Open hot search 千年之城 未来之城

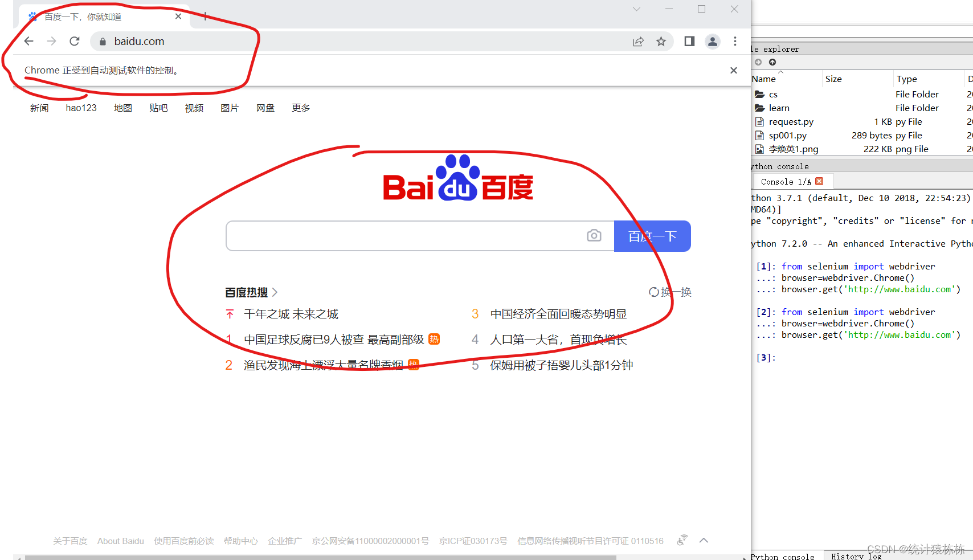[x=291, y=314]
